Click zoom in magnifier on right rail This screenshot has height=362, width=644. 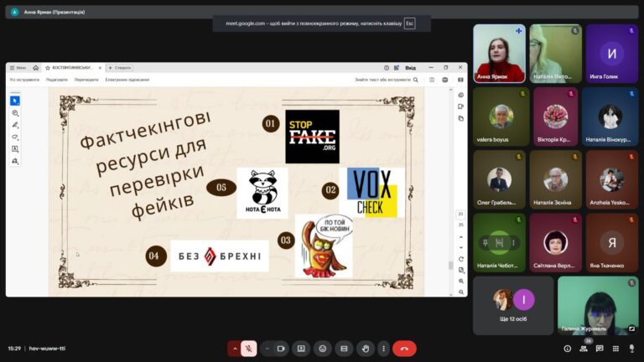click(461, 282)
